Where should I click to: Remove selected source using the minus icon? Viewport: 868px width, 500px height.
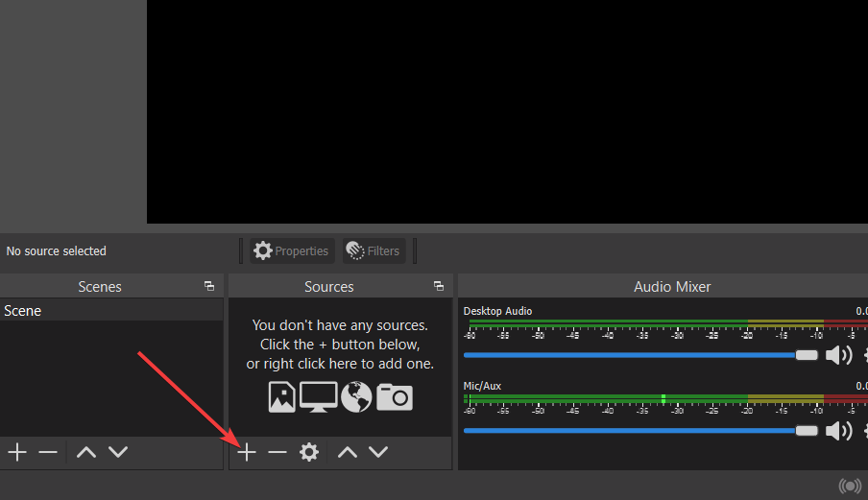coord(277,452)
